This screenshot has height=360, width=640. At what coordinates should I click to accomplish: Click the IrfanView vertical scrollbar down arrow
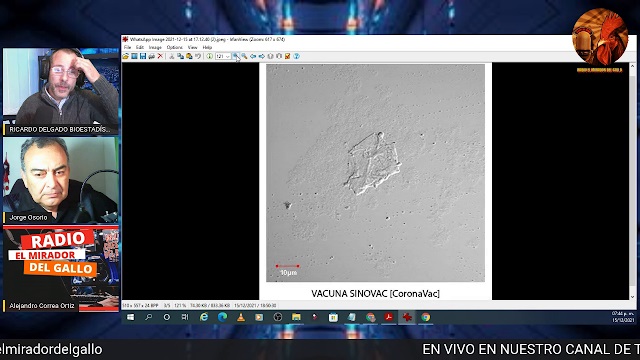(x=632, y=297)
